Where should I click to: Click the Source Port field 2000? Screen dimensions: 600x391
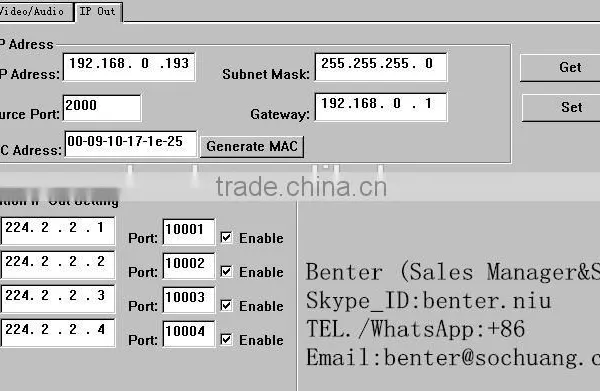pyautogui.click(x=102, y=108)
